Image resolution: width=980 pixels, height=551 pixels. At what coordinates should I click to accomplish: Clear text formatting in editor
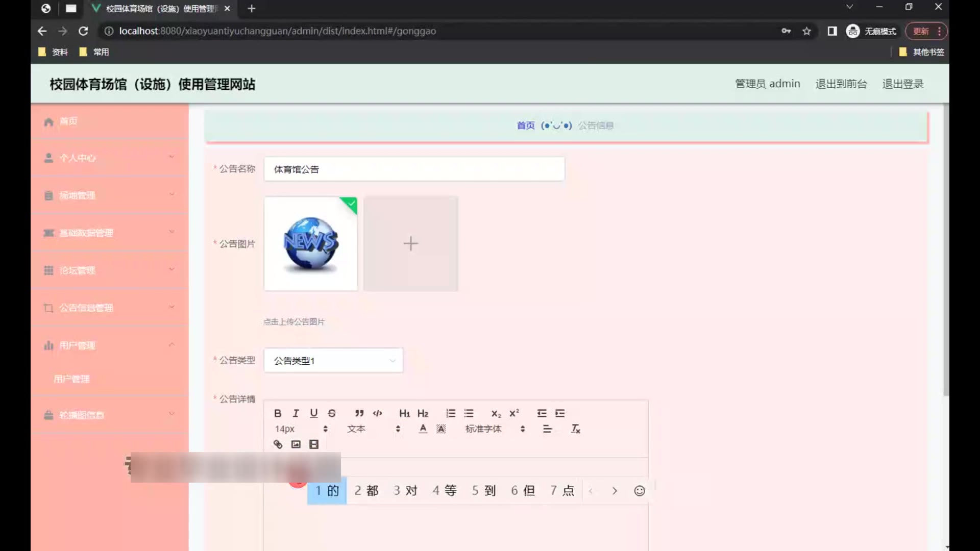[575, 429]
